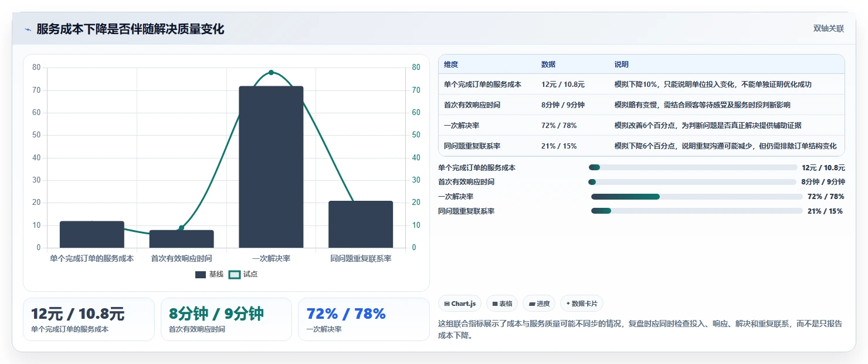868x364 pixels.
Task: Click the 单个完成订单的服务成本 x-axis label in the chart
Action: (x=92, y=258)
